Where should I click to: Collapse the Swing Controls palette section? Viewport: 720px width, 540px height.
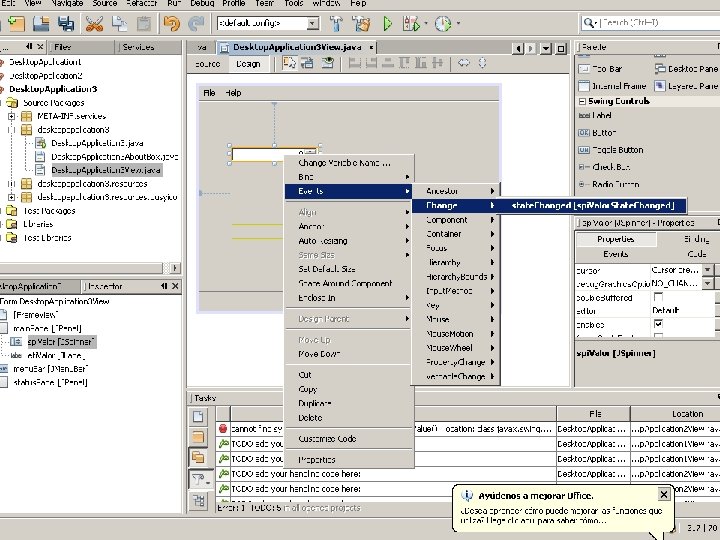tap(581, 100)
